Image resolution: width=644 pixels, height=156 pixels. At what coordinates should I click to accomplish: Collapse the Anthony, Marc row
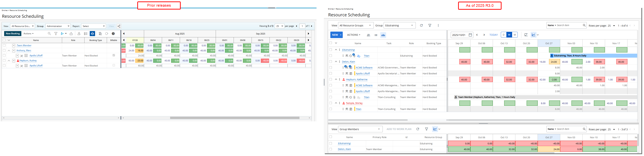(9, 50)
